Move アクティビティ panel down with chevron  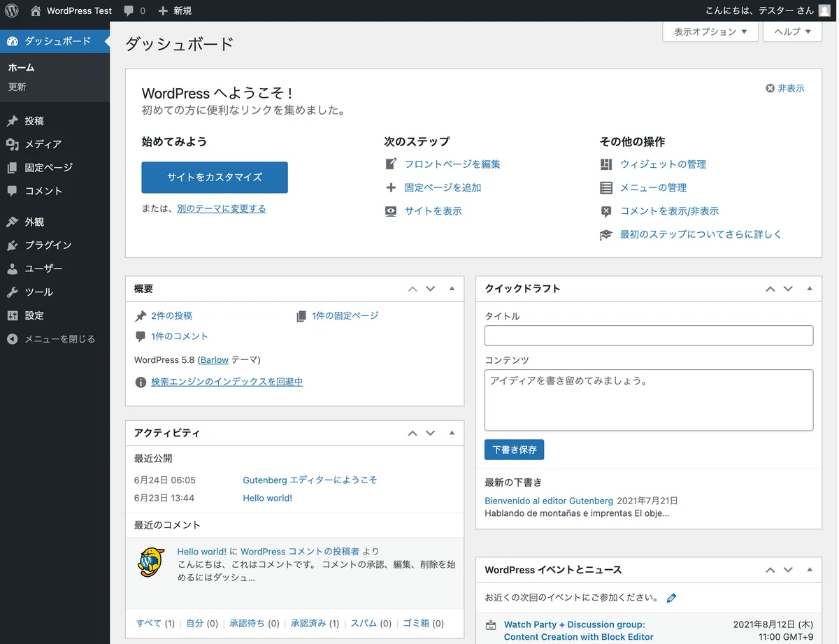point(431,434)
